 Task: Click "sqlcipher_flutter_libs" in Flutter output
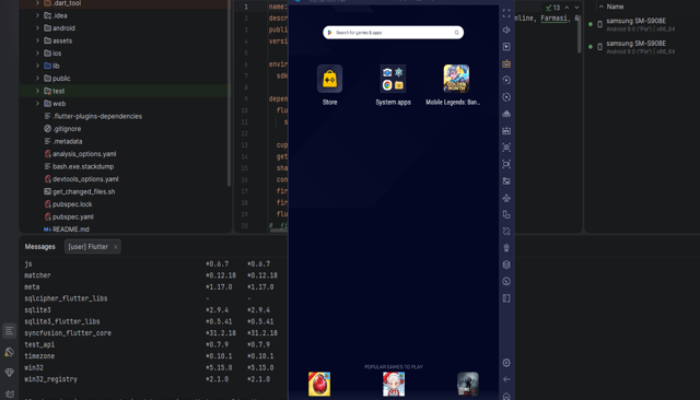point(66,298)
